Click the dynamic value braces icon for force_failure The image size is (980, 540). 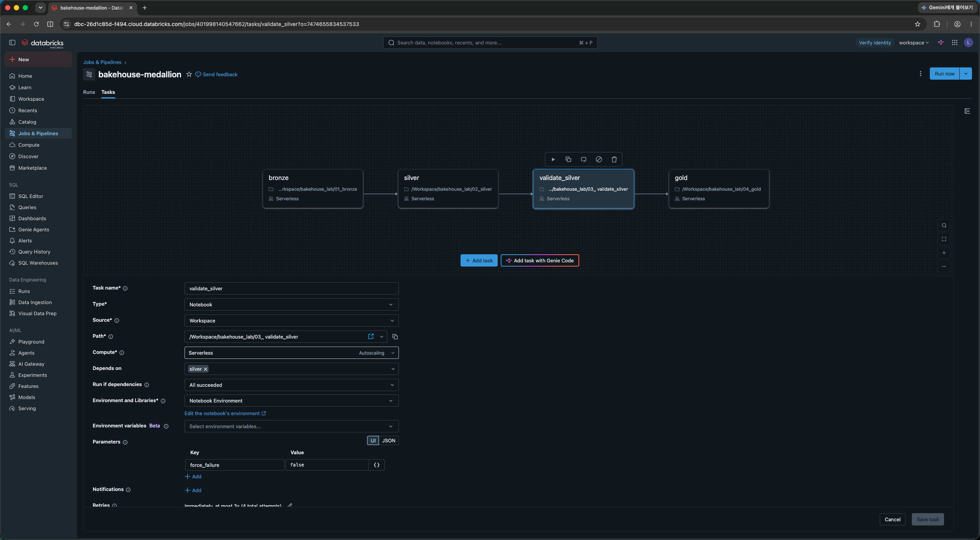pos(377,465)
